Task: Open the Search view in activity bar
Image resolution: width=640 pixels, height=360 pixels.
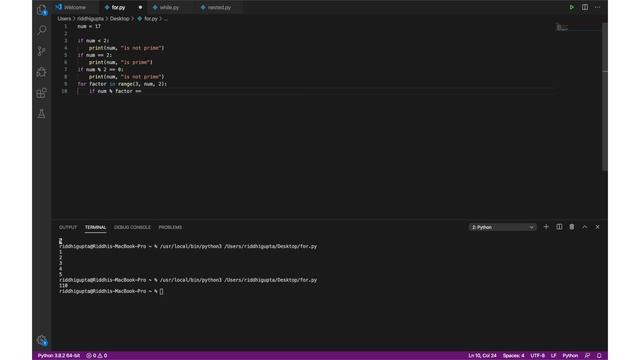Action: coord(42,30)
